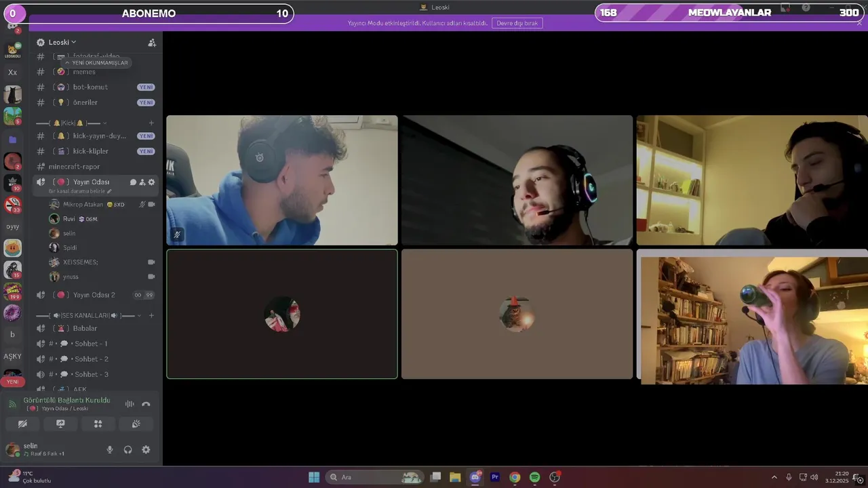Add a channel to SES KANALLARI category
Viewport: 868px width, 488px height.
(151, 315)
